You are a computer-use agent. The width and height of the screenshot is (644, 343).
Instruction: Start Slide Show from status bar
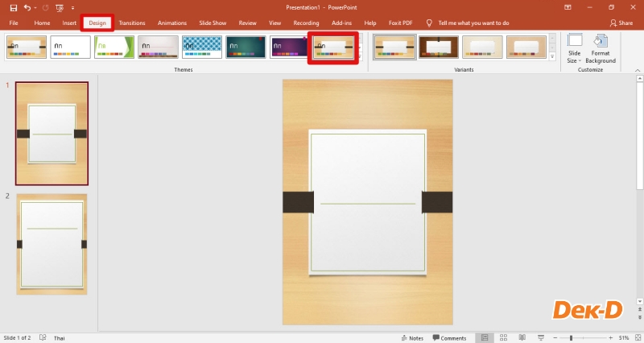click(x=540, y=338)
